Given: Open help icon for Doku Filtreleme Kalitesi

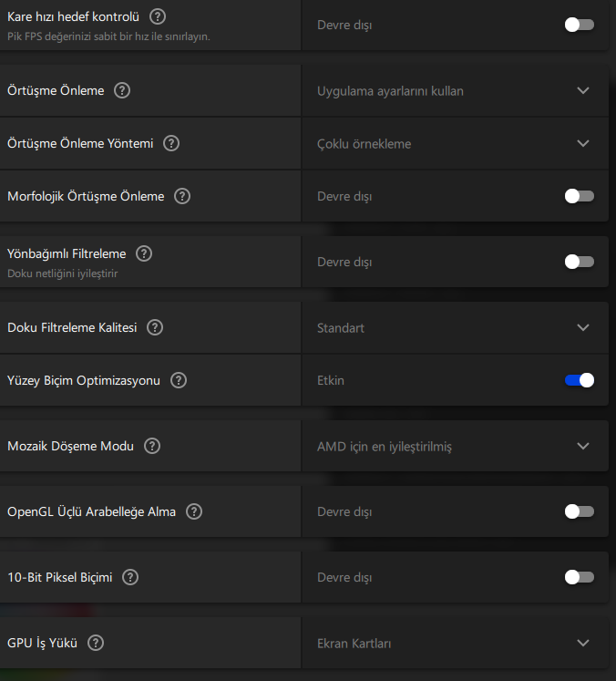Looking at the screenshot, I should point(155,327).
